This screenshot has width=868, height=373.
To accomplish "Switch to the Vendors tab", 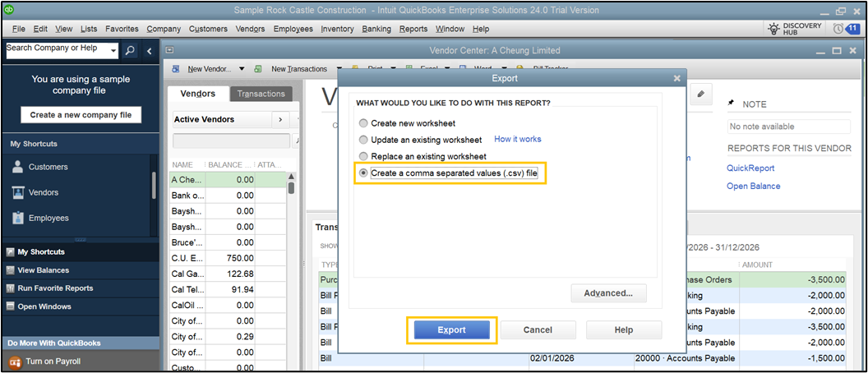I will tap(197, 94).
